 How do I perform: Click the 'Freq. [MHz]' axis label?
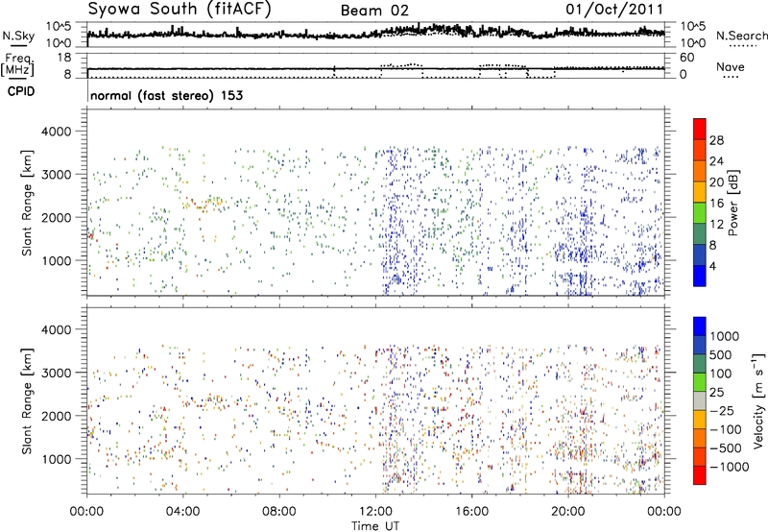(18, 64)
